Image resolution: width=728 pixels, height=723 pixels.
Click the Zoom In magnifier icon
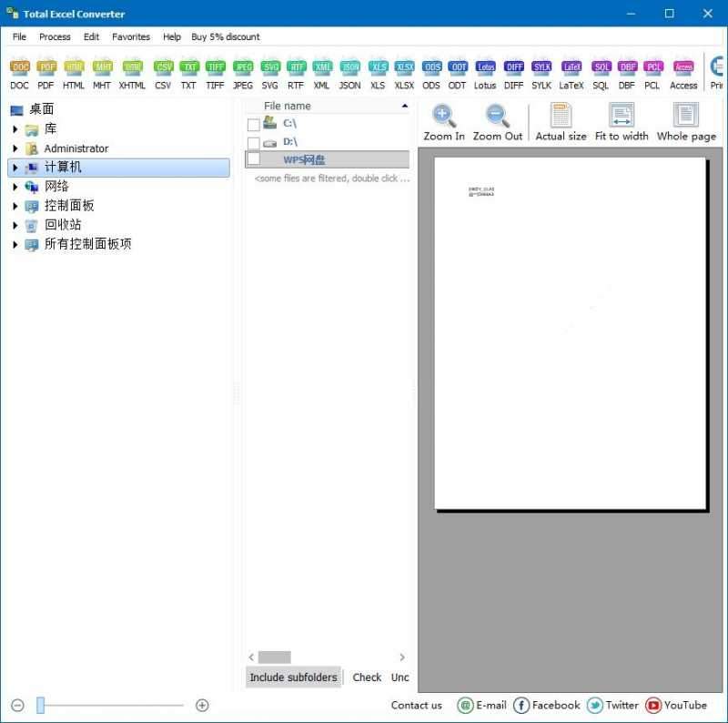(x=443, y=114)
